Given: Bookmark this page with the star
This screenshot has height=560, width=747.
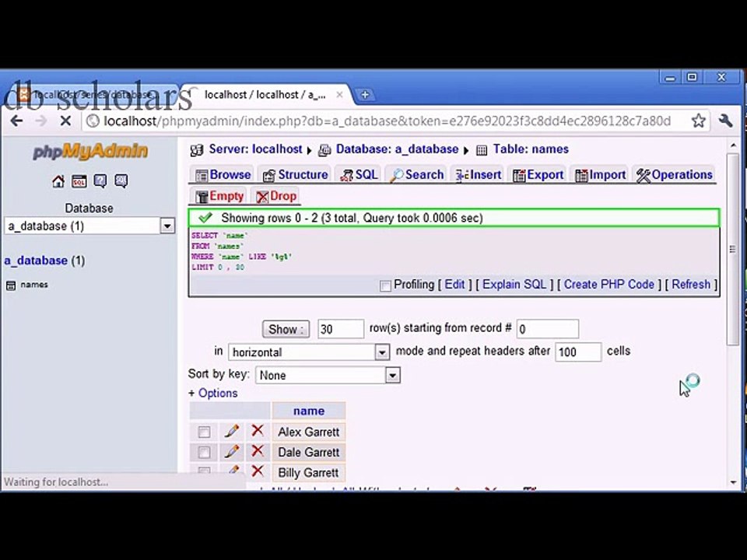Looking at the screenshot, I should (699, 121).
